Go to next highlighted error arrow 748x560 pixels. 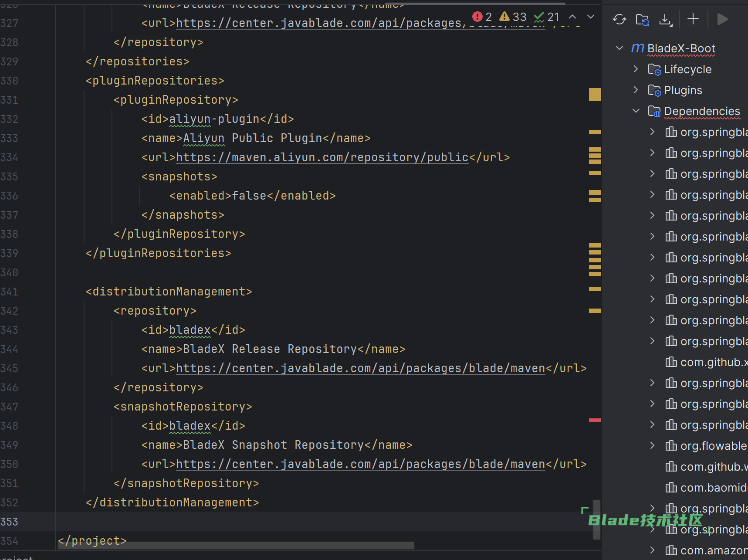pos(591,17)
